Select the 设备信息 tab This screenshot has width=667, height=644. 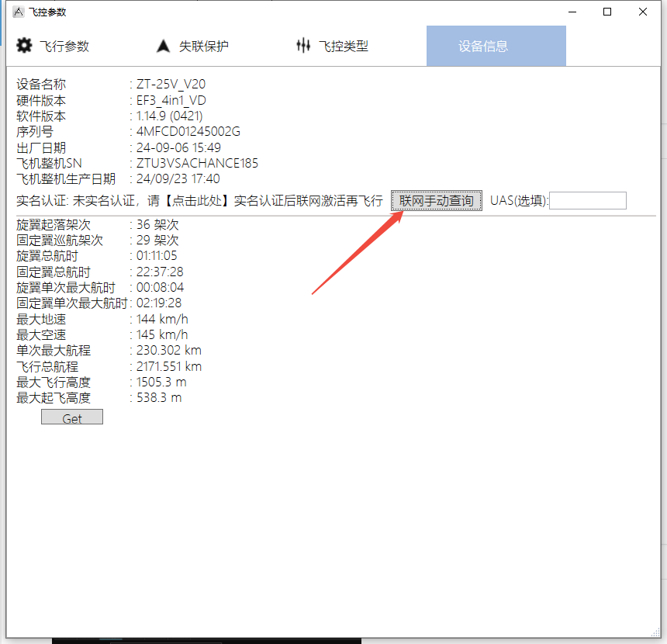click(496, 46)
